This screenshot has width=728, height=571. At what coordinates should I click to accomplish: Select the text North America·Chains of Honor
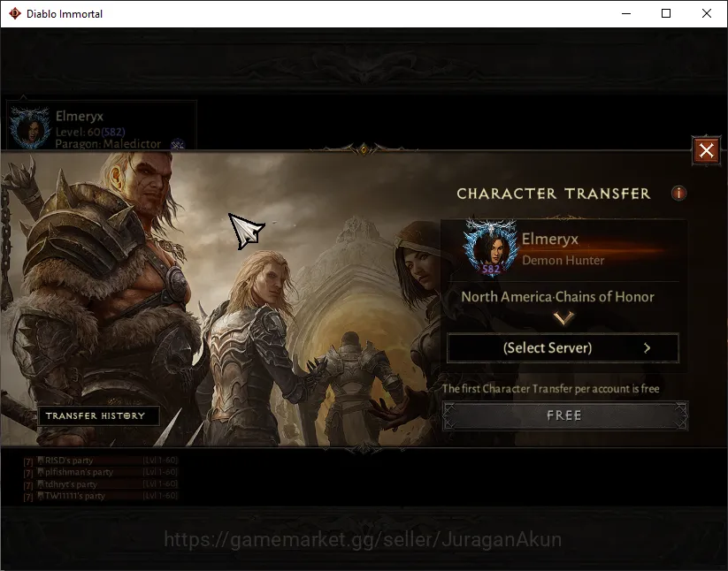click(x=557, y=297)
